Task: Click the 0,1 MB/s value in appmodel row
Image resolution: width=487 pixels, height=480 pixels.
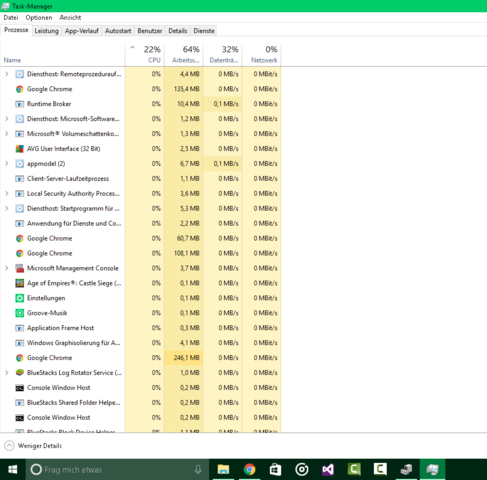Action: click(226, 164)
